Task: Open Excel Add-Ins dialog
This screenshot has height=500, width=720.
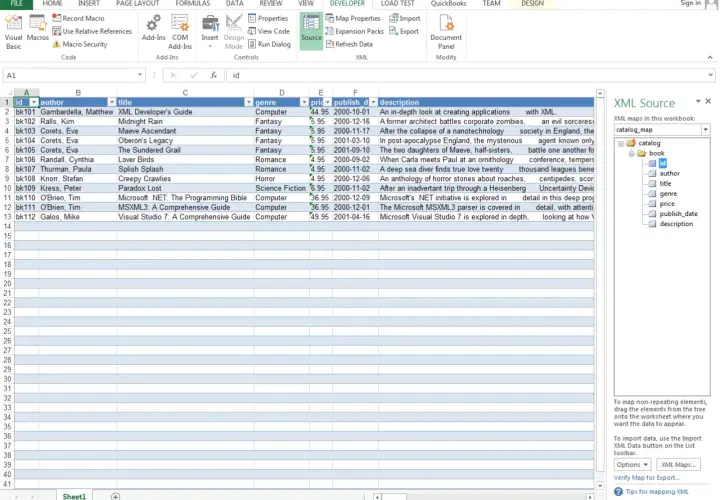Action: (x=153, y=28)
